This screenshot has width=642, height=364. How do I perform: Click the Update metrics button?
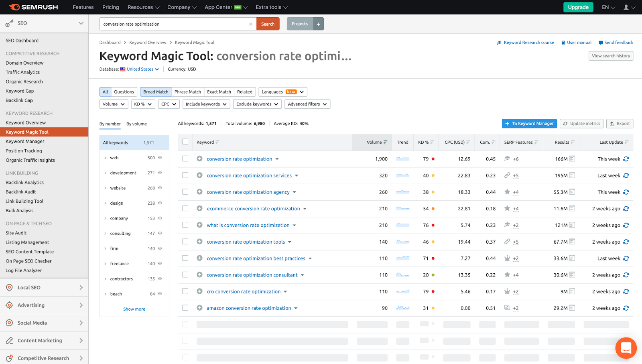(582, 124)
